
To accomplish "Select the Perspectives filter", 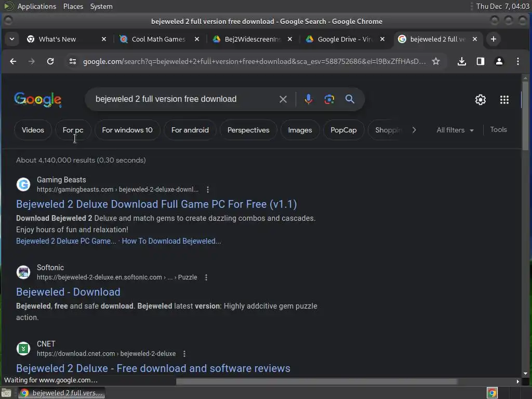I will tap(248, 130).
